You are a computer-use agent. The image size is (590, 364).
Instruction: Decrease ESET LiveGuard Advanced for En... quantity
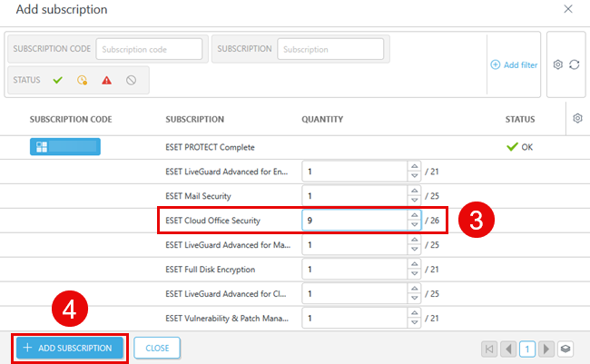pyautogui.click(x=414, y=176)
